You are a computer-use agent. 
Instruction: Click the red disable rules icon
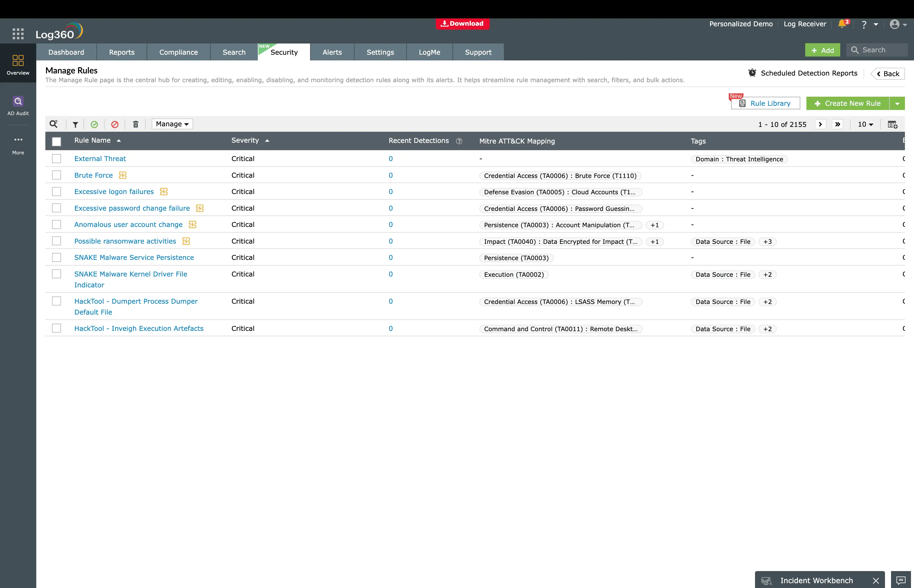[x=115, y=124]
